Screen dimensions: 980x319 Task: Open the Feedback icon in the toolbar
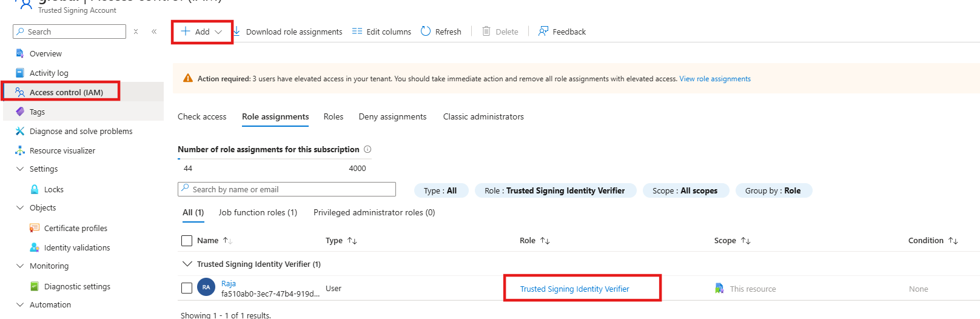(x=543, y=32)
